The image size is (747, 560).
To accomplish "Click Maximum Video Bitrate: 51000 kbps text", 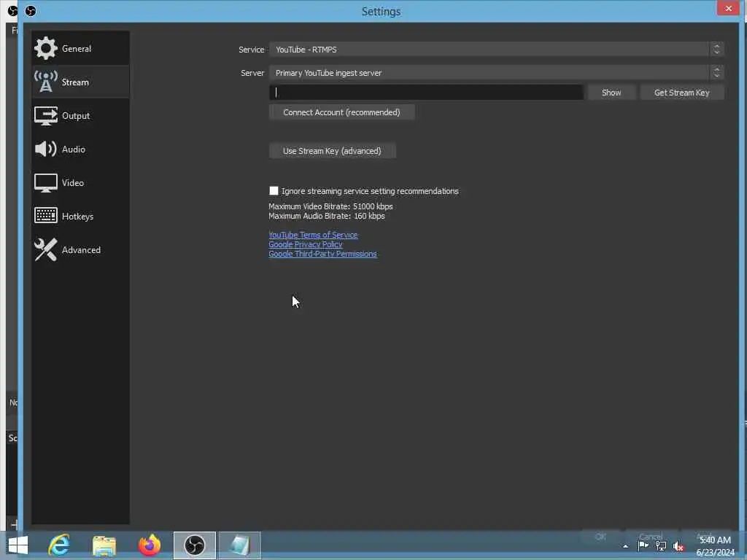I will click(330, 206).
